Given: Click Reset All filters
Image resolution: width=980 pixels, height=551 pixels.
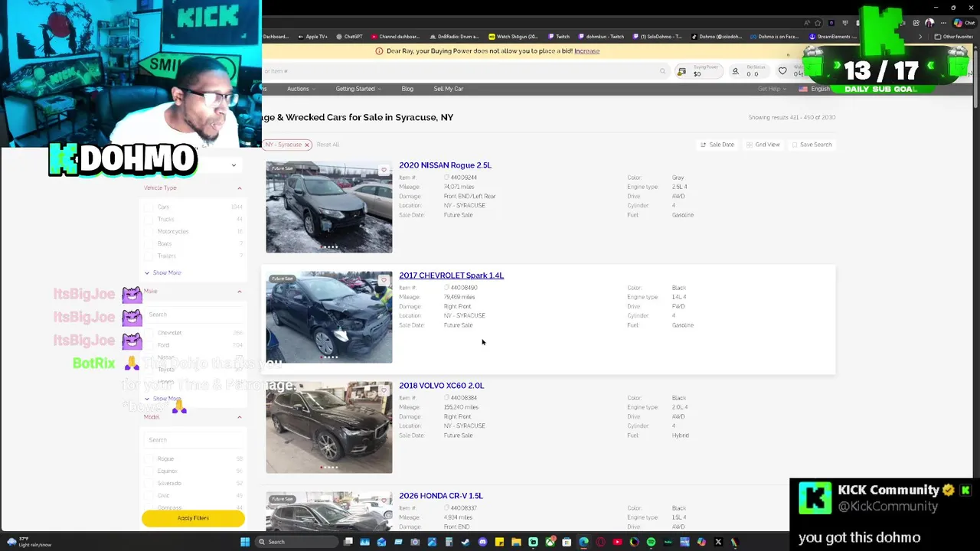Looking at the screenshot, I should click(x=328, y=145).
